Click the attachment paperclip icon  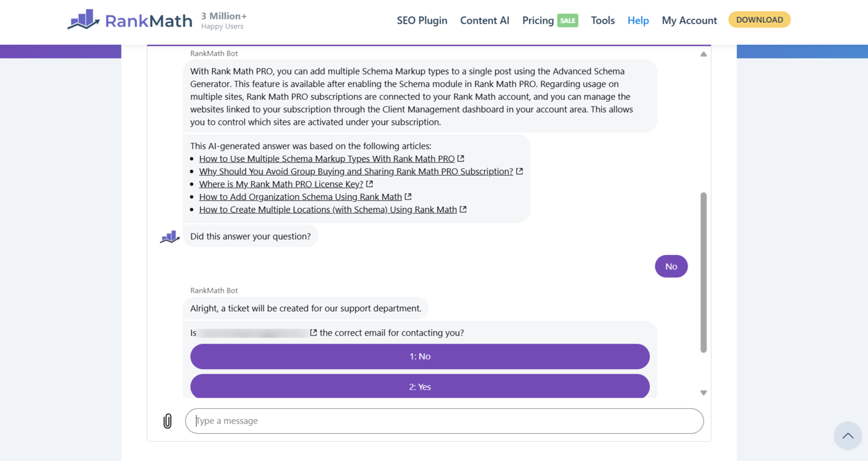point(167,421)
